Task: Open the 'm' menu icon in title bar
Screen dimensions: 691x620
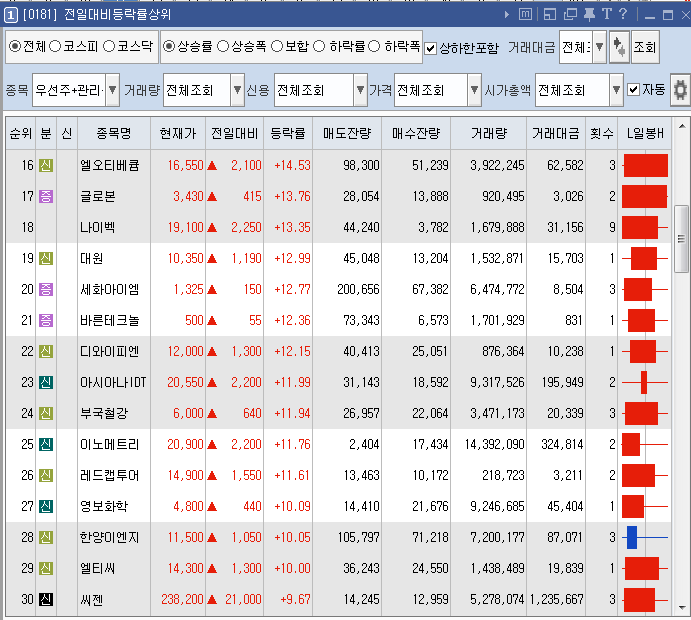Action: point(525,15)
